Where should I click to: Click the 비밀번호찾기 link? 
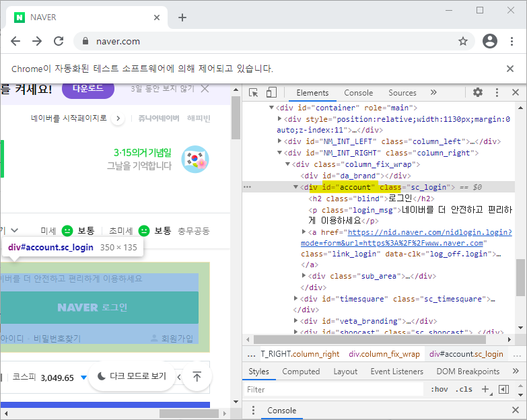click(x=57, y=339)
